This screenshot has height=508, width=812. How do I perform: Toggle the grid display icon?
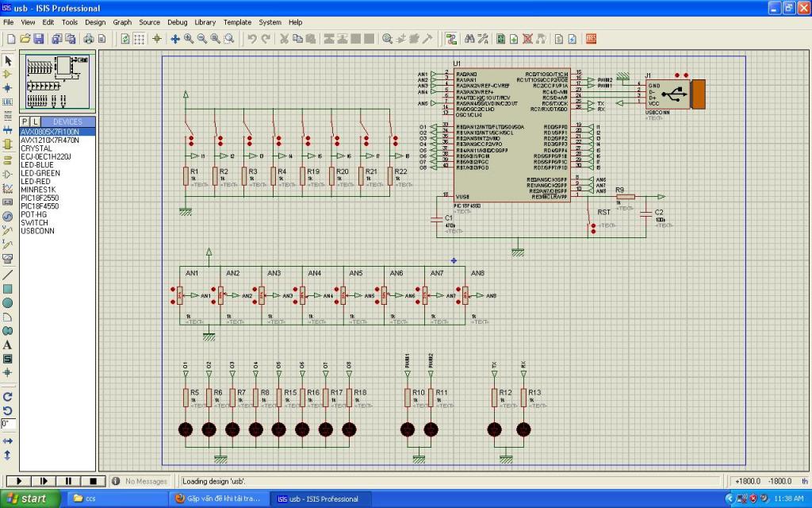tap(139, 38)
